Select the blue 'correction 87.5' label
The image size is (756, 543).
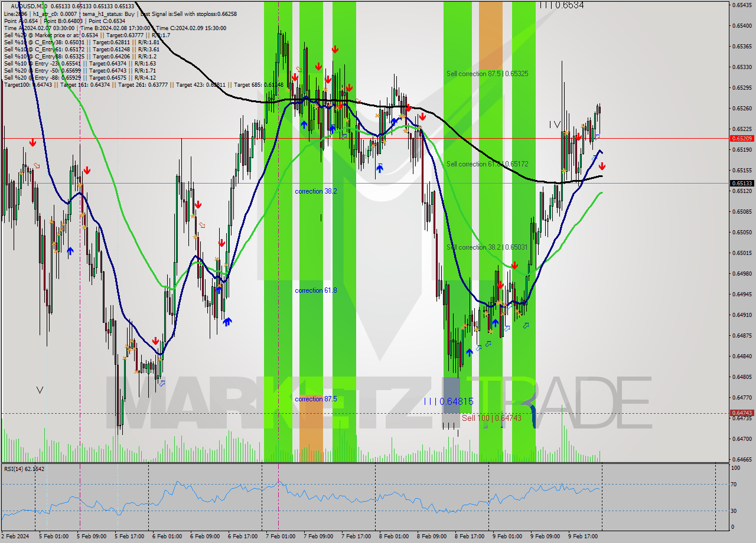click(316, 399)
